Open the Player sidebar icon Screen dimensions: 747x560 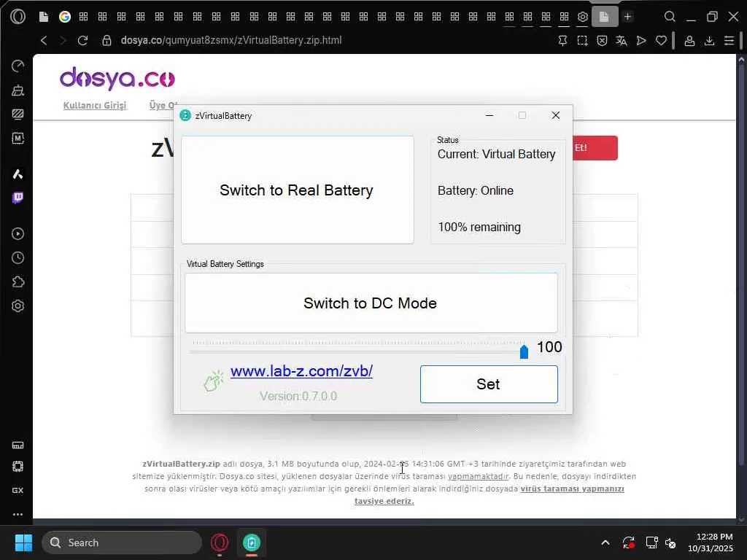coord(18,234)
